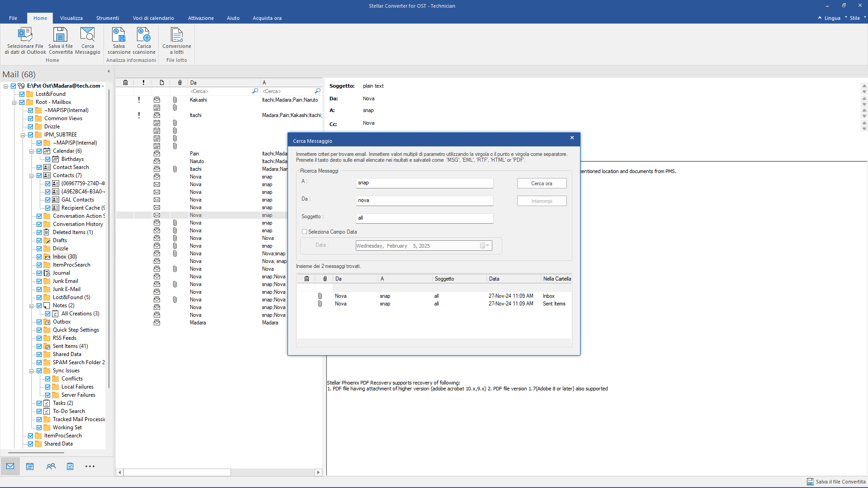This screenshot has height=488, width=868.
Task: Click scroll right arrow of mail list
Action: coord(318,472)
